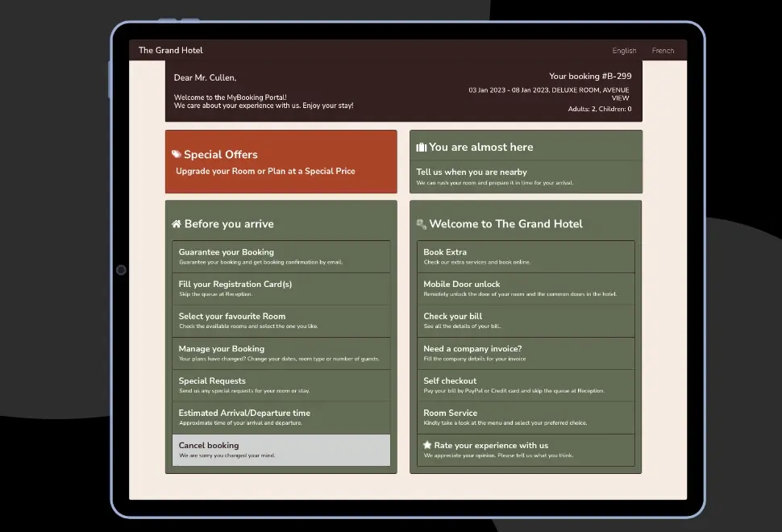Switch language to French
The height and width of the screenshot is (532, 782).
pyautogui.click(x=663, y=51)
